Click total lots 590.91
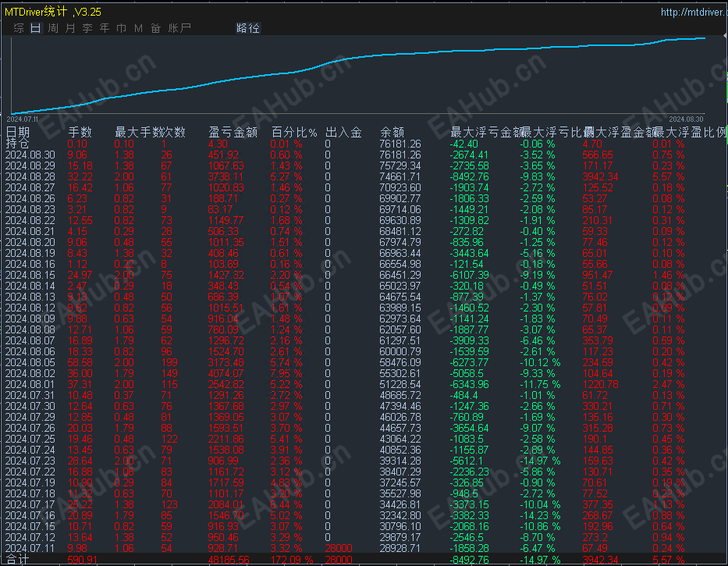The image size is (728, 566). pos(82,560)
